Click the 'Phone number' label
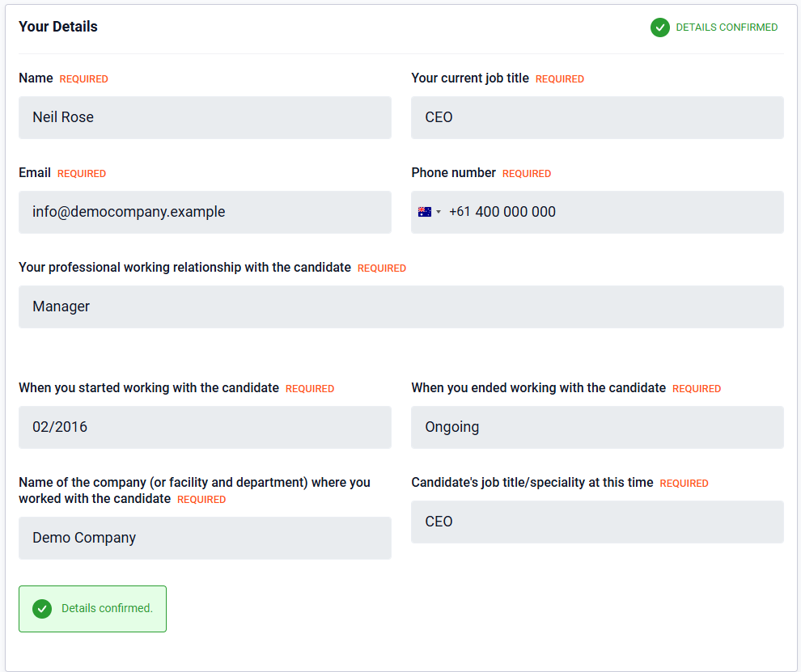Image resolution: width=801 pixels, height=672 pixels. pos(453,173)
